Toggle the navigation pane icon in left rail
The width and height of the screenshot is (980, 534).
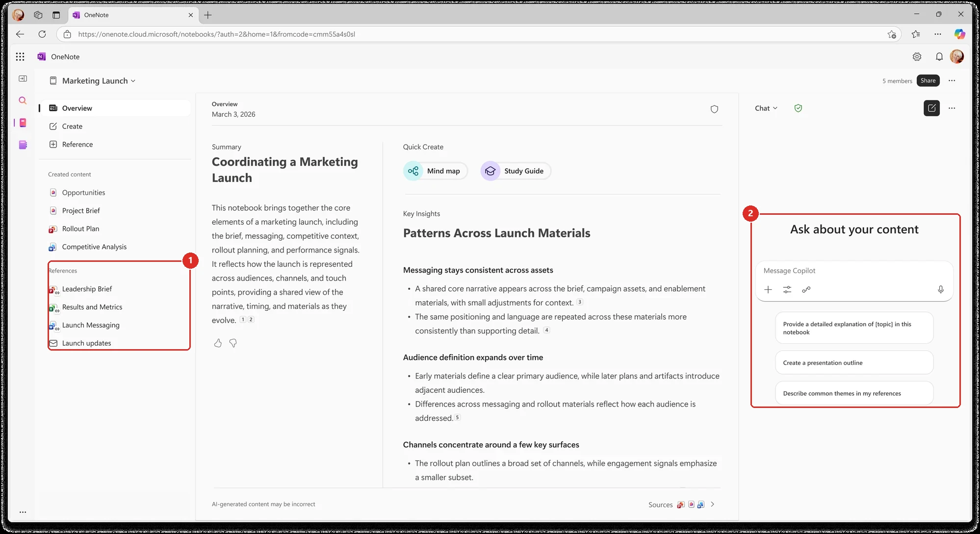pyautogui.click(x=23, y=78)
